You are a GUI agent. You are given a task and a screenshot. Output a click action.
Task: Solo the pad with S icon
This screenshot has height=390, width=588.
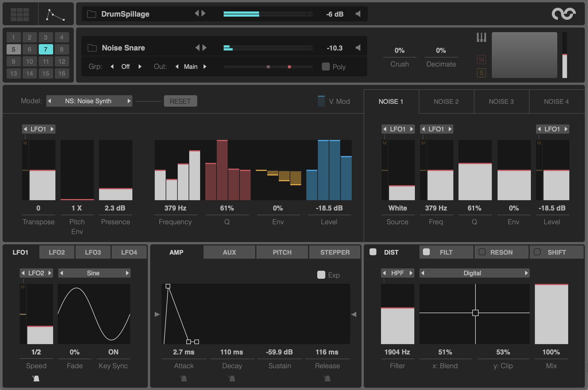481,73
